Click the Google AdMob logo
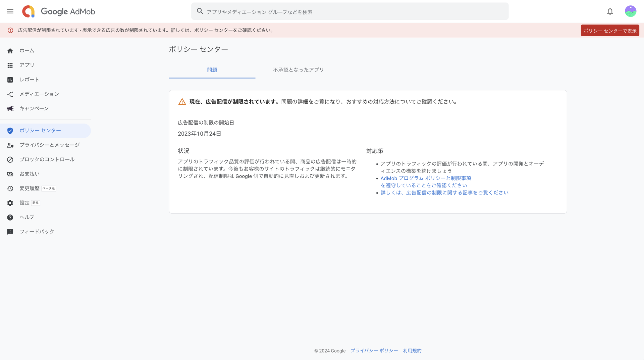Viewport: 644px width, 360px height. coord(59,11)
